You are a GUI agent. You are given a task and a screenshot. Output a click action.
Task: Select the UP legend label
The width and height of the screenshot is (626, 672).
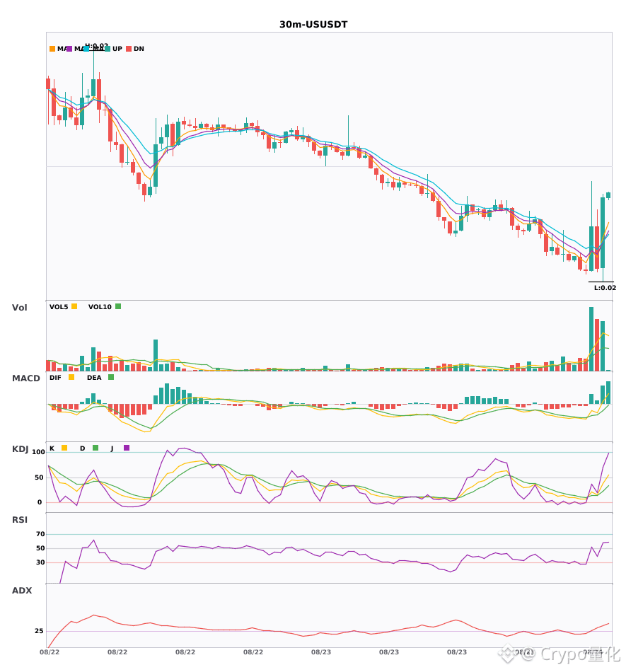click(x=117, y=49)
